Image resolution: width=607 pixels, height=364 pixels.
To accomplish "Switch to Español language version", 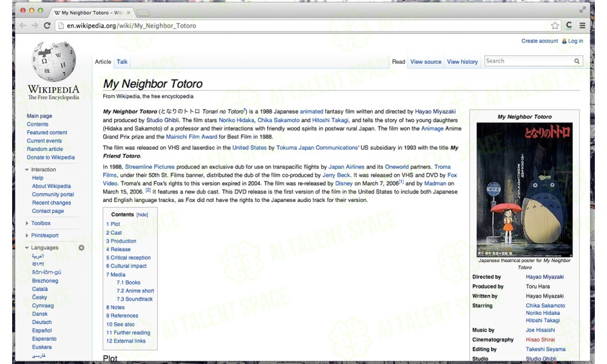I will pos(42,331).
